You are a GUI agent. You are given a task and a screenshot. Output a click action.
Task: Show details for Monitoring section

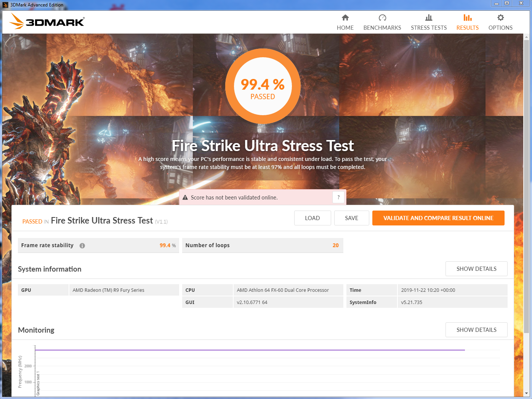point(476,330)
